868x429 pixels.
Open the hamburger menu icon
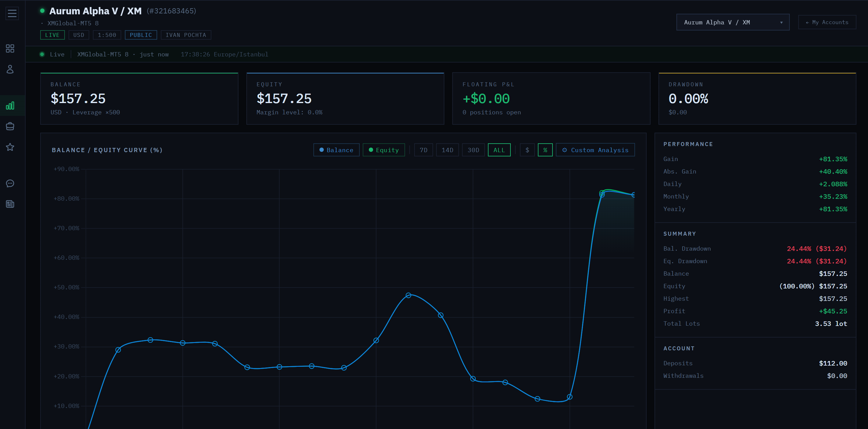tap(12, 13)
